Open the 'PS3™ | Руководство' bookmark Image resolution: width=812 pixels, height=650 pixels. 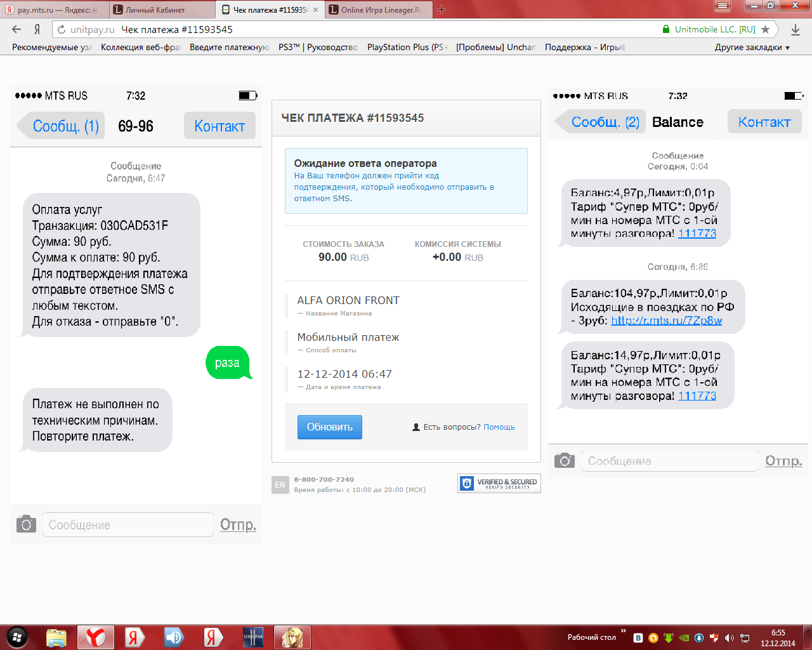point(318,47)
